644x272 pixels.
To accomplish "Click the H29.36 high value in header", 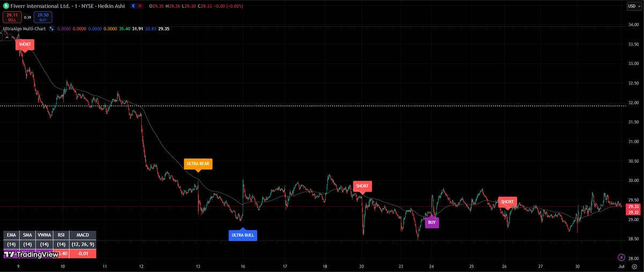I will pos(173,6).
